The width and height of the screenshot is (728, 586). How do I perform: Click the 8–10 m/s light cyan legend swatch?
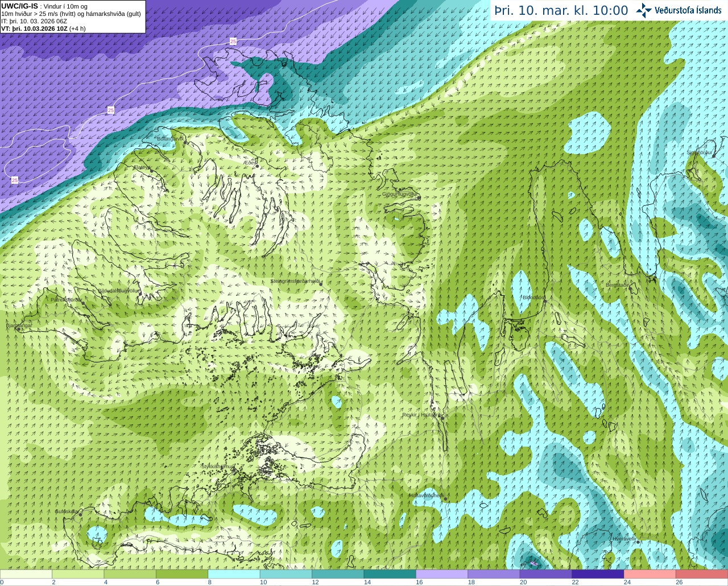tap(234, 574)
